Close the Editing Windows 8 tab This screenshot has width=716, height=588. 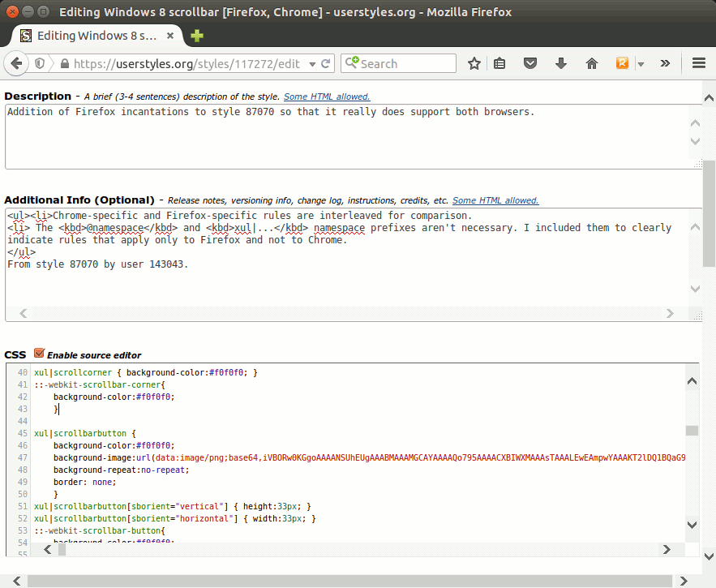(169, 35)
